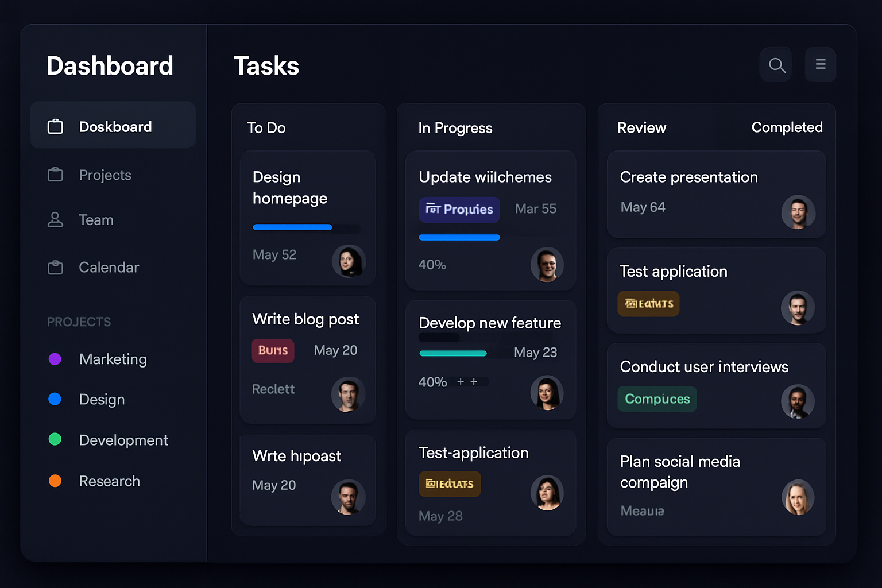Click the search icon at top right
This screenshot has width=882, height=588.
coord(776,64)
